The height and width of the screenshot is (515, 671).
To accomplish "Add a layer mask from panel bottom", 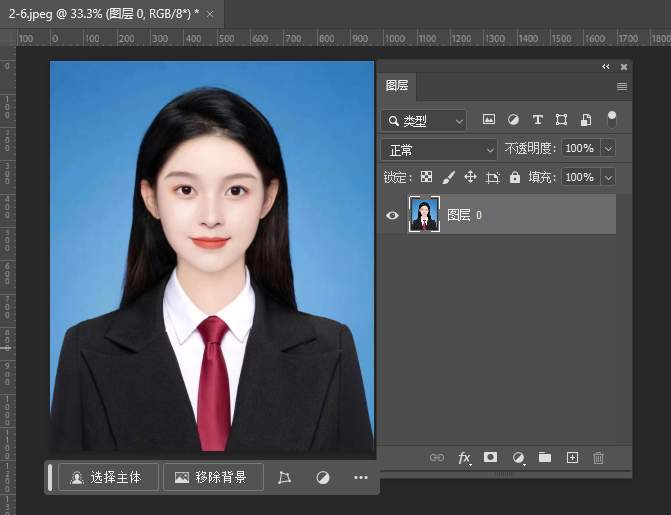I will tap(491, 457).
